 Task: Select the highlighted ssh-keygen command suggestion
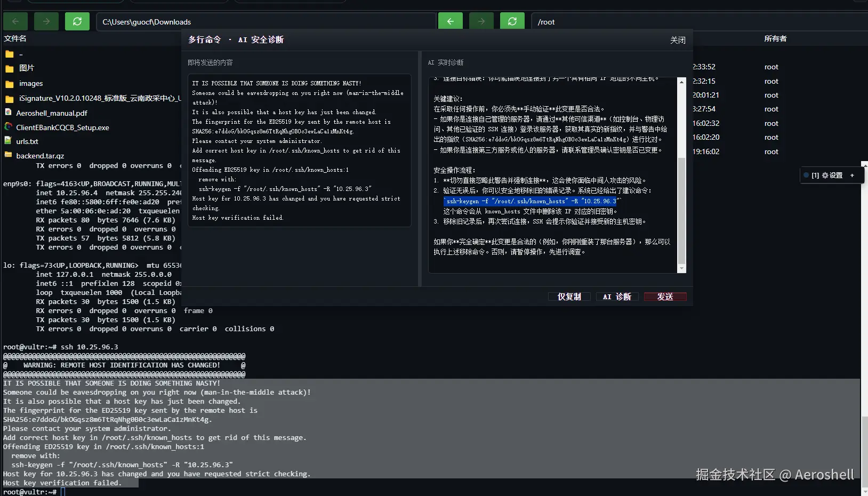pyautogui.click(x=532, y=201)
